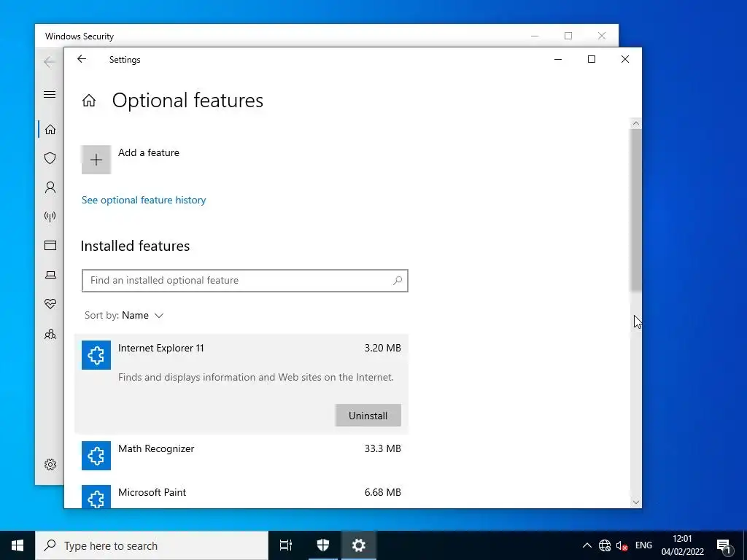Uninstall Internet Explorer 11
The image size is (747, 560).
pyautogui.click(x=368, y=416)
